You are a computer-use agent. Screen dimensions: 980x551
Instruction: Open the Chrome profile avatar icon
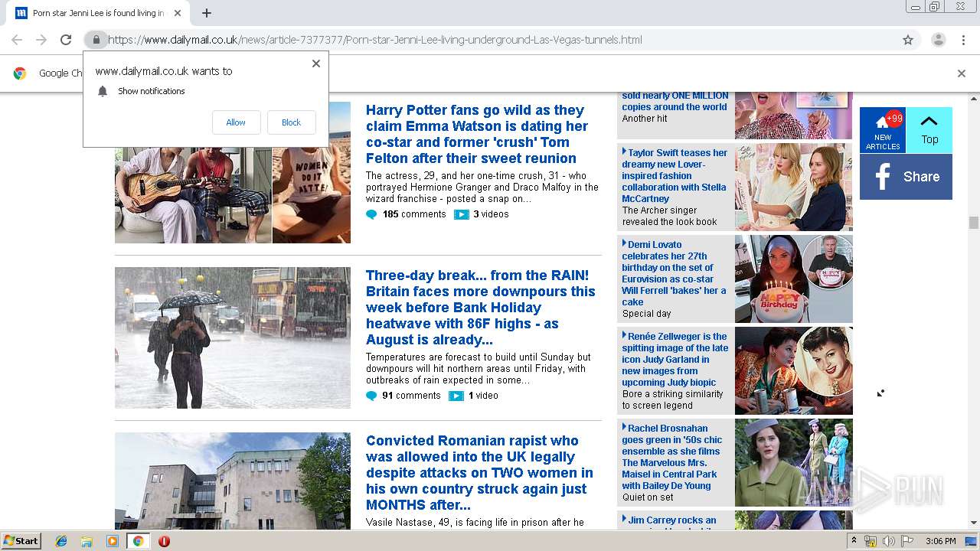tap(939, 40)
